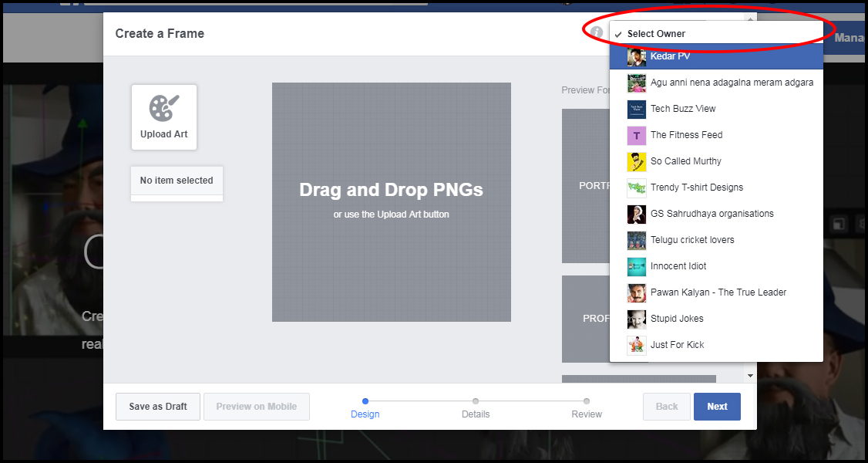Click Preview on Mobile button
868x463 pixels.
point(256,407)
